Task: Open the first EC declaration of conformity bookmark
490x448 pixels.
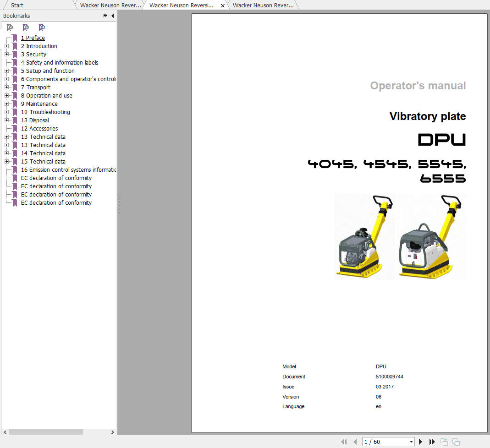Action: click(x=56, y=178)
